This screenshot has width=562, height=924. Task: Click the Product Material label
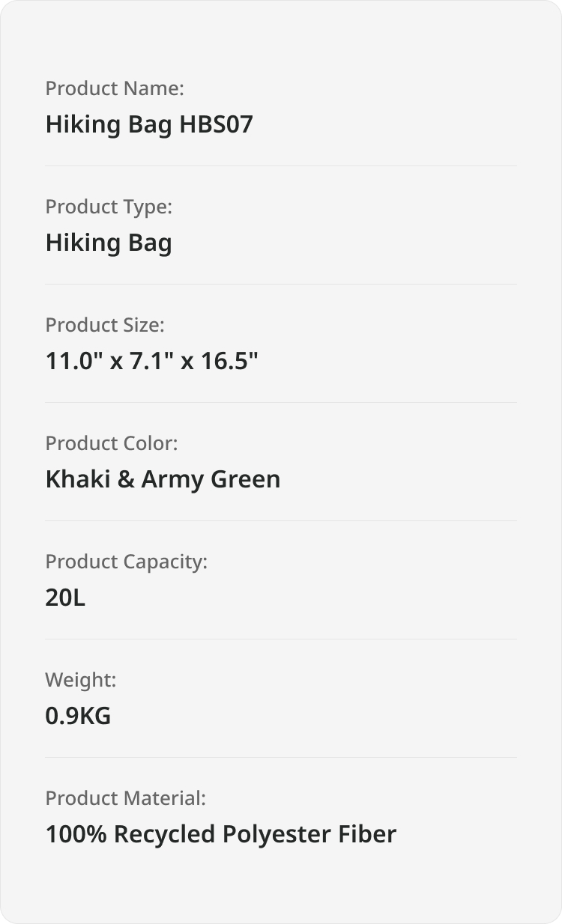[x=125, y=798]
